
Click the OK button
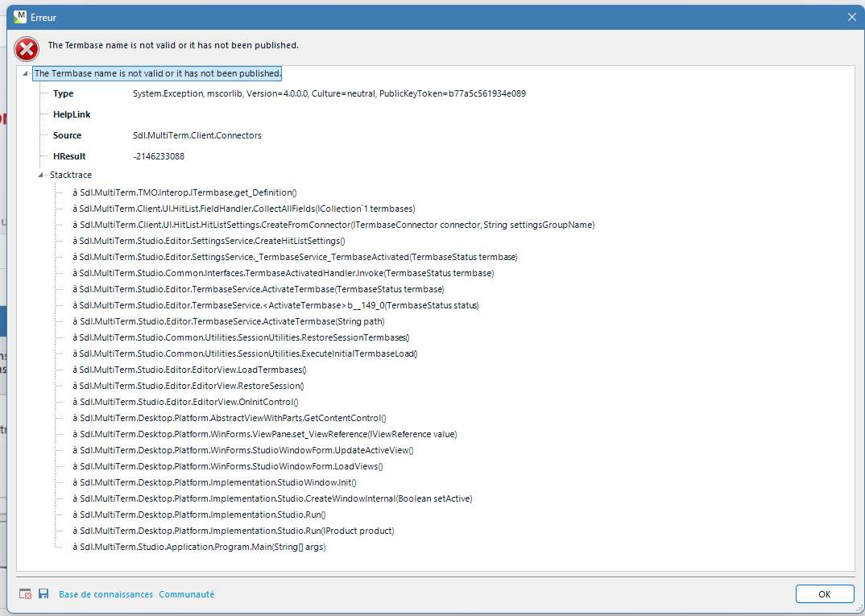(x=825, y=593)
